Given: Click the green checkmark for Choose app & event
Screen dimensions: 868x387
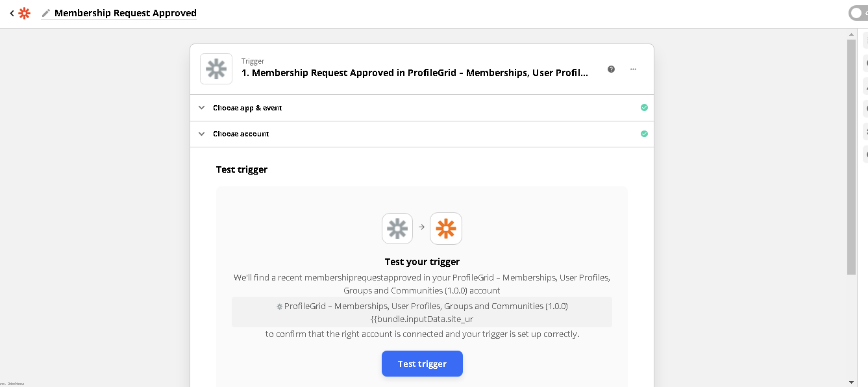Looking at the screenshot, I should click(x=644, y=108).
